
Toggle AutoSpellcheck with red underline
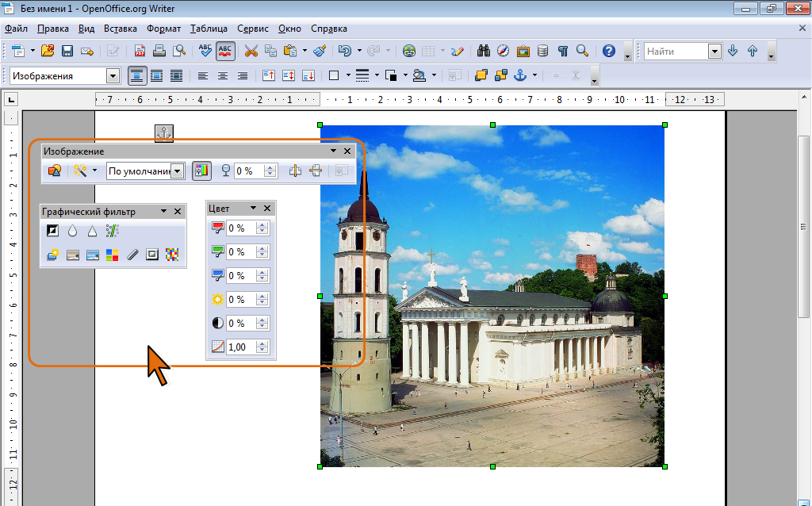point(225,51)
